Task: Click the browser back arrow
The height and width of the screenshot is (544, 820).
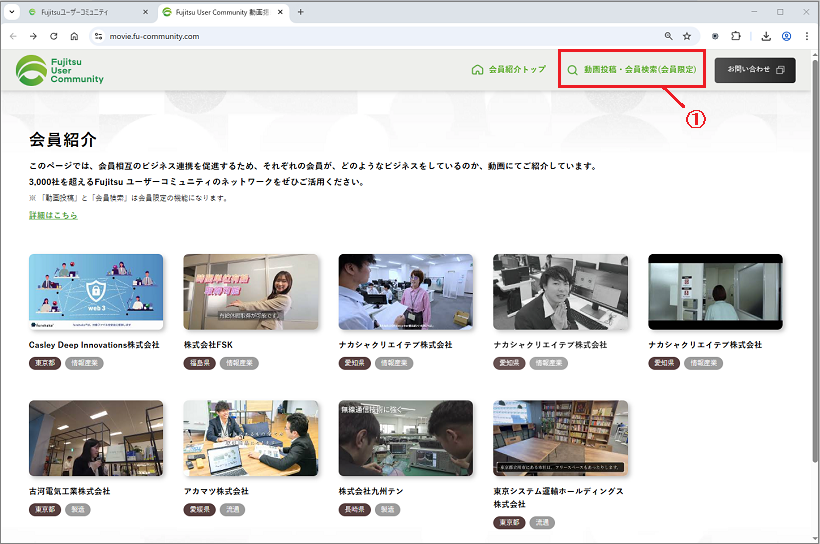Action: pyautogui.click(x=13, y=36)
